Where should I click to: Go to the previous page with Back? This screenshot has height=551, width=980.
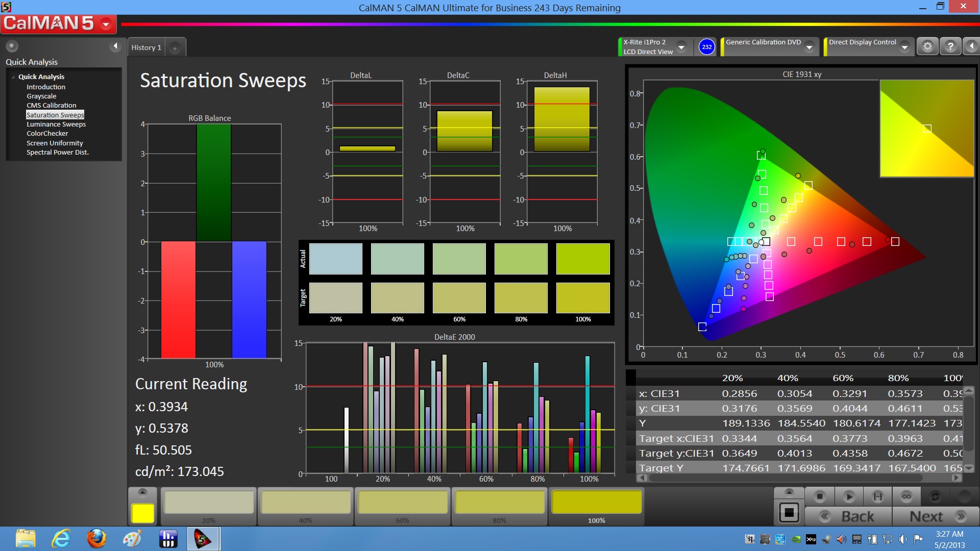point(848,516)
